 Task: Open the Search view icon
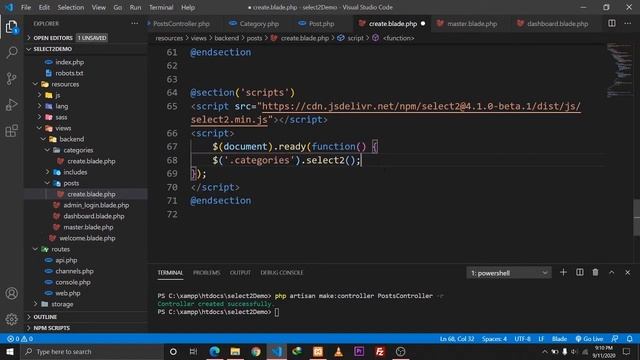[11, 53]
